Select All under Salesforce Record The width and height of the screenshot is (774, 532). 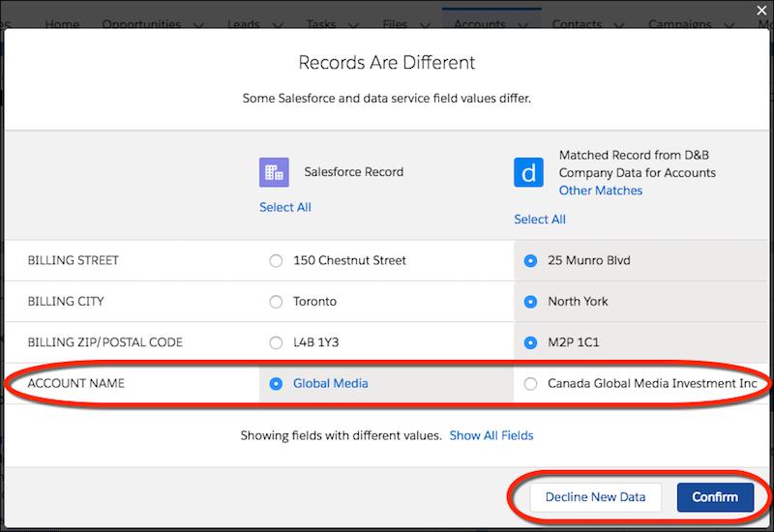[285, 207]
